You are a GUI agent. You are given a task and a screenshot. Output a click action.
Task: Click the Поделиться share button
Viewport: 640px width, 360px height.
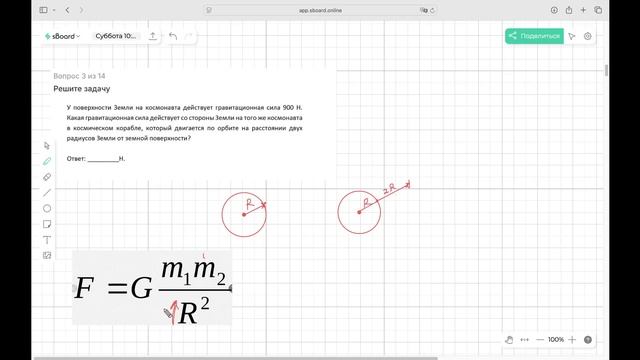coord(534,36)
